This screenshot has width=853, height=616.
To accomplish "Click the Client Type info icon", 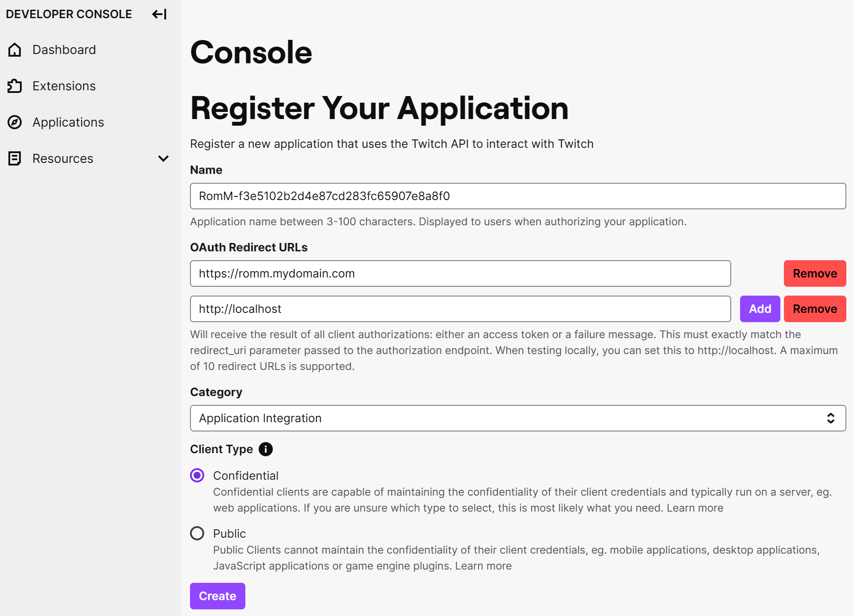I will coord(266,449).
